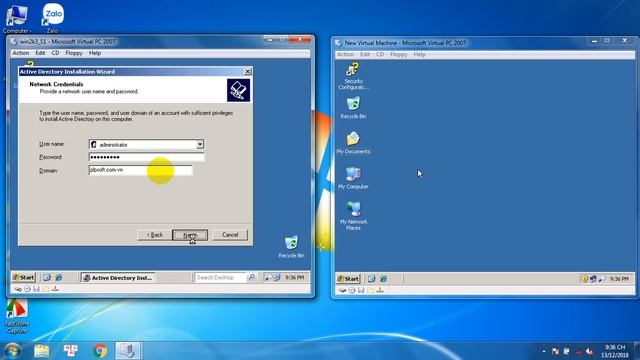Viewport: 640px width, 360px height.
Task: Open Edit menu in win2k3_S1 window
Action: 40,53
